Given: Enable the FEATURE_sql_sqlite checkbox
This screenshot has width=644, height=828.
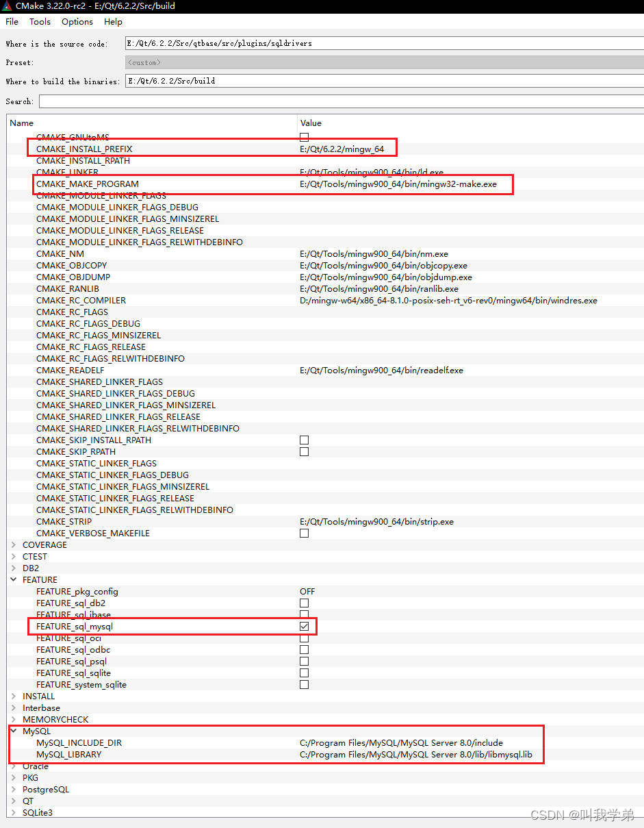Looking at the screenshot, I should click(x=304, y=673).
